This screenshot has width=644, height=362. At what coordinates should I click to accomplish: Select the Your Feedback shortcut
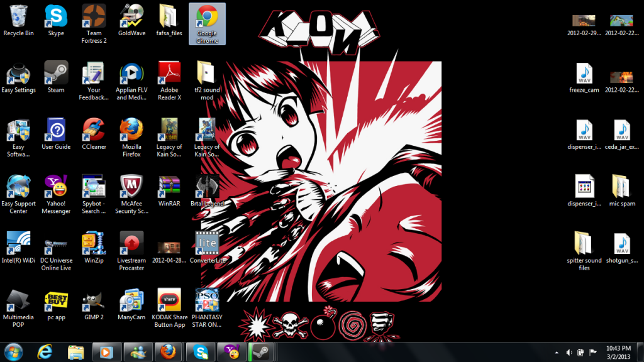[x=94, y=81]
